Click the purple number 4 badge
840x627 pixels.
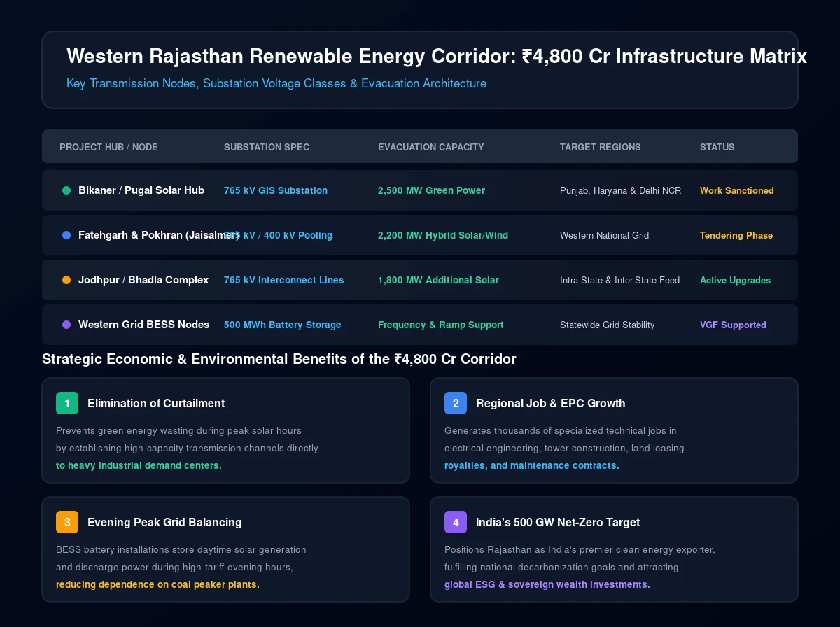pos(456,522)
